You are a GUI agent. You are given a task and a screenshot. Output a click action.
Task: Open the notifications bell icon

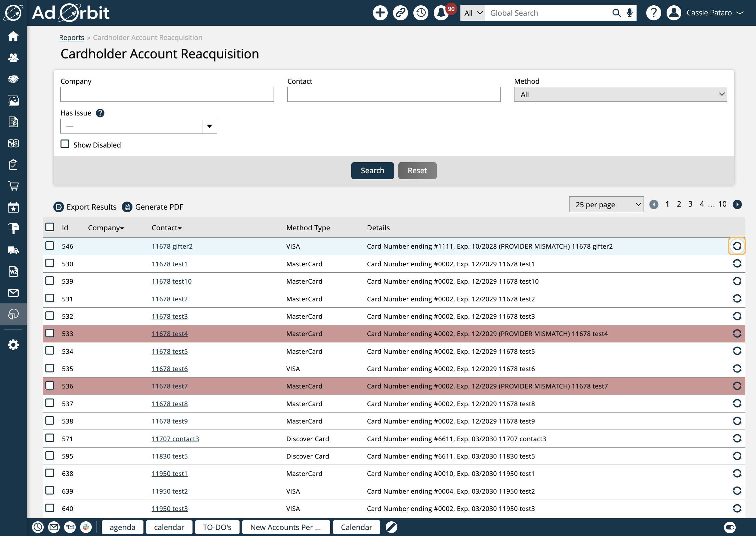[x=441, y=13]
